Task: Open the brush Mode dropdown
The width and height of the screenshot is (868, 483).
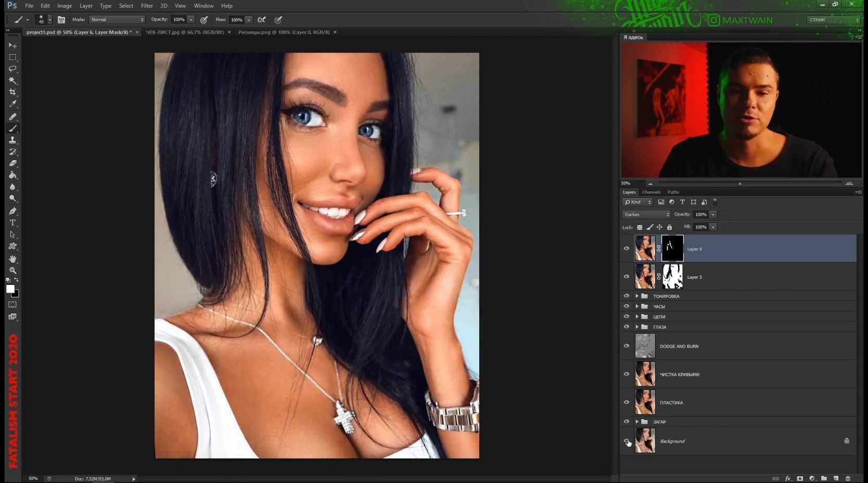Action: (117, 20)
